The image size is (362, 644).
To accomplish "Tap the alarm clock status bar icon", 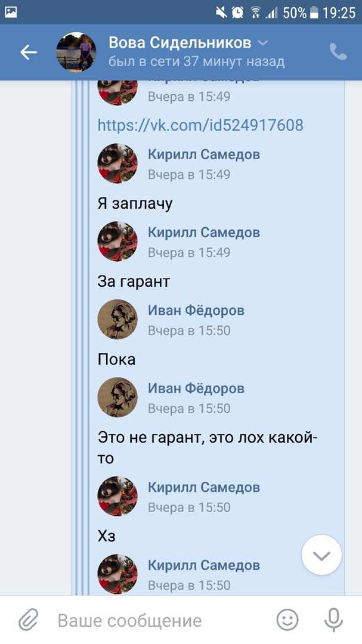I will tap(237, 13).
